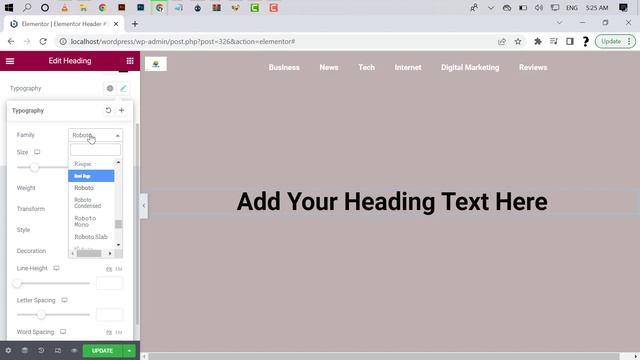Click the Size responsive device icon
Viewport: 640px width, 360px height.
(37, 152)
